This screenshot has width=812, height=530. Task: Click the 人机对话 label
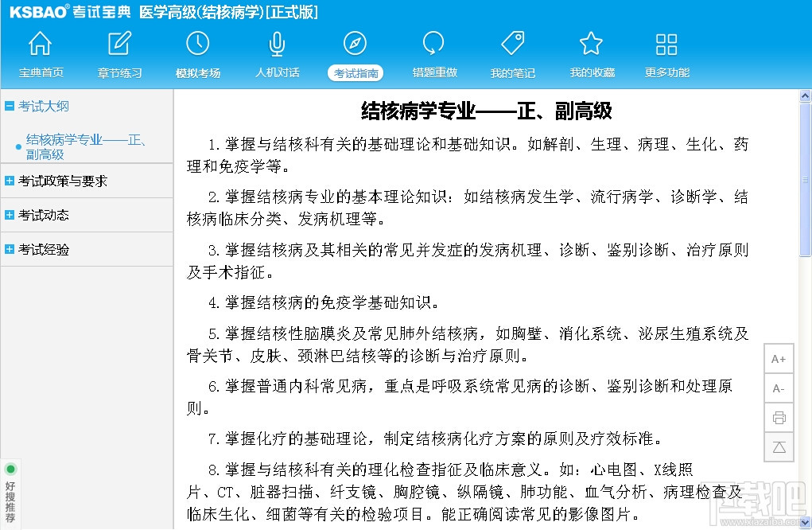(x=277, y=72)
